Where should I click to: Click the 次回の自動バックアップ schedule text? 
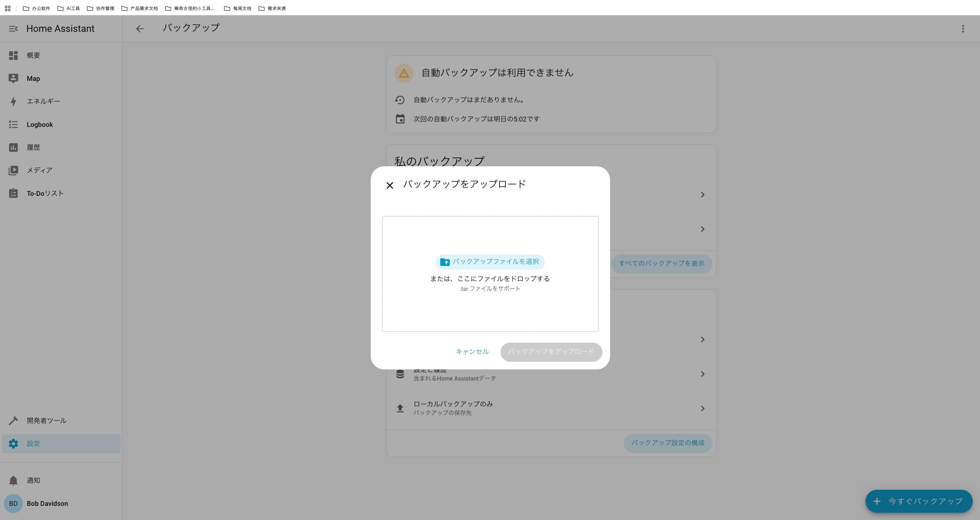coord(476,119)
